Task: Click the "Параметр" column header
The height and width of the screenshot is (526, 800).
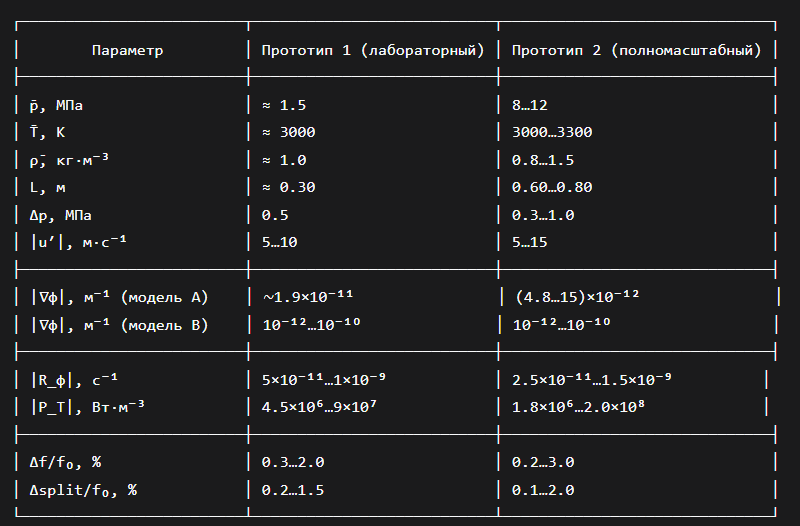Action: pyautogui.click(x=127, y=50)
